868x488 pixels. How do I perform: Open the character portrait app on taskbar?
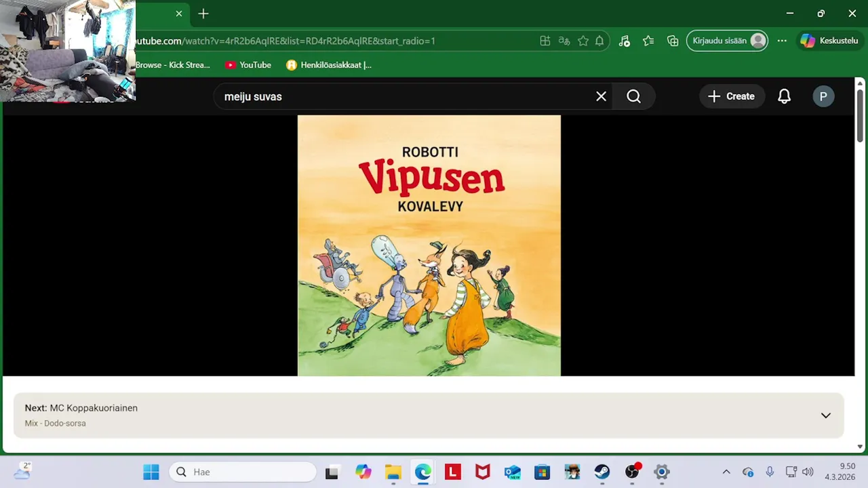point(572,472)
